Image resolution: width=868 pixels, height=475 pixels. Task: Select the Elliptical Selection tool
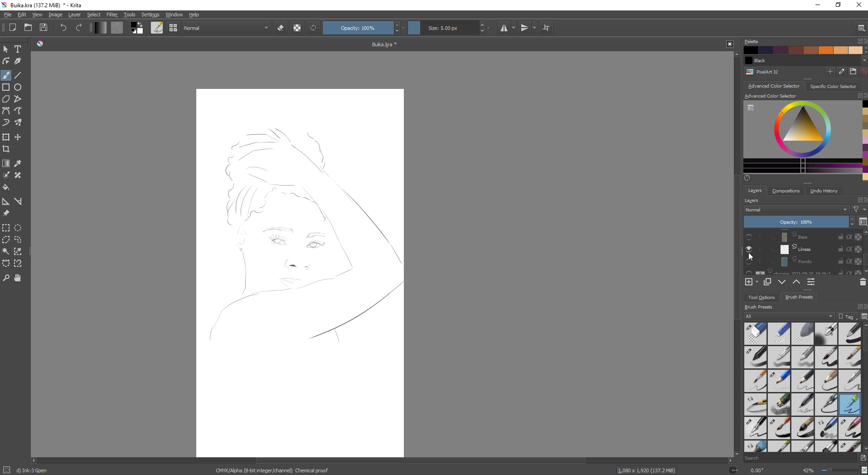tap(18, 228)
